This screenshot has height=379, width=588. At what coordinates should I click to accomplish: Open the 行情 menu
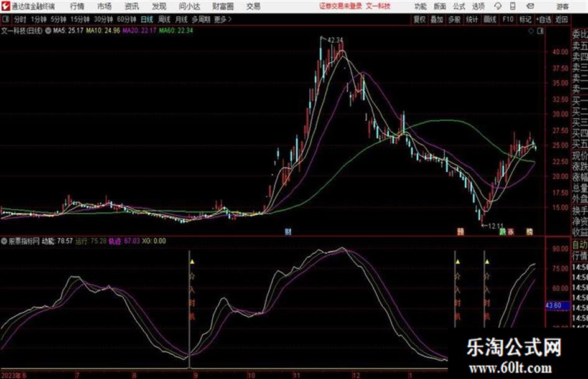(77, 6)
